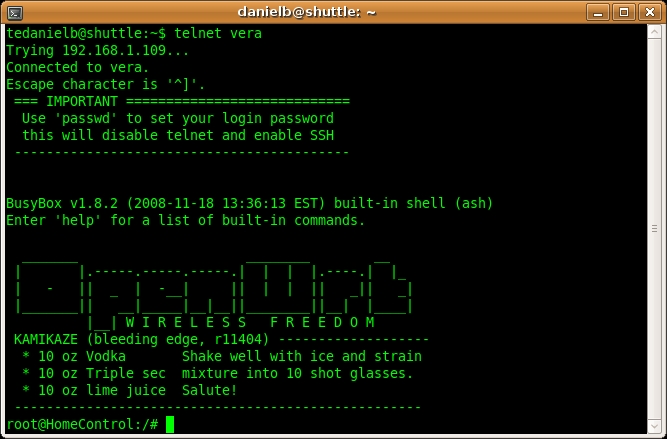Click the word 'help' in BusyBox hint
667x439 pixels.
click(x=78, y=220)
